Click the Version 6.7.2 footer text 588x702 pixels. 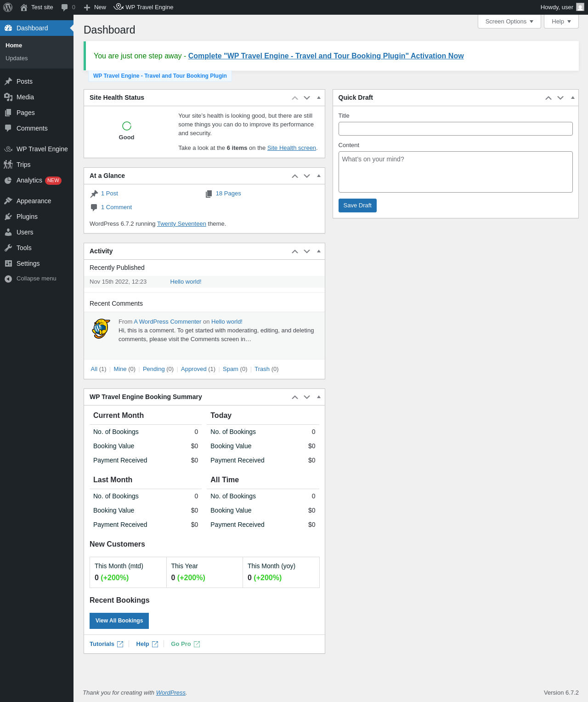pyautogui.click(x=561, y=693)
